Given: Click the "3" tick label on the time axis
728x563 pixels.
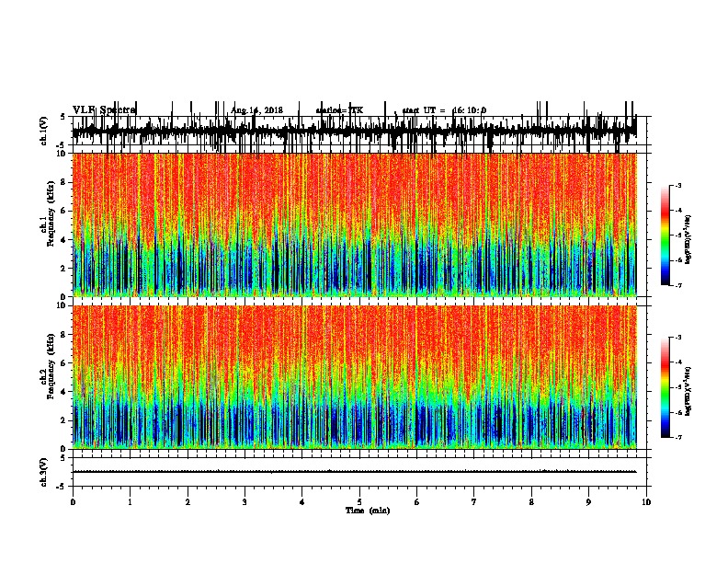Looking at the screenshot, I should [245, 502].
